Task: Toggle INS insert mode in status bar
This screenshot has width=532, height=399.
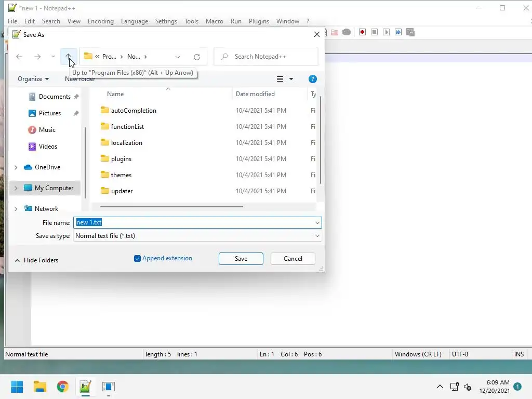Action: (519, 354)
